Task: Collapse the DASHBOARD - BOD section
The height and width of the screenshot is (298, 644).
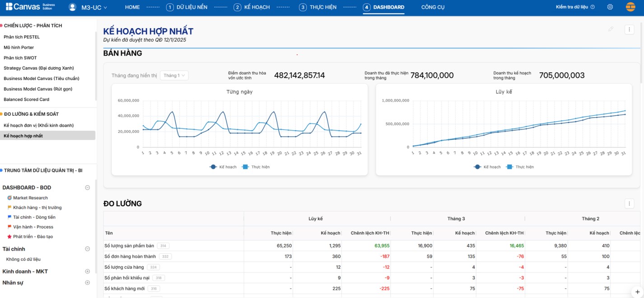Action: (x=88, y=188)
